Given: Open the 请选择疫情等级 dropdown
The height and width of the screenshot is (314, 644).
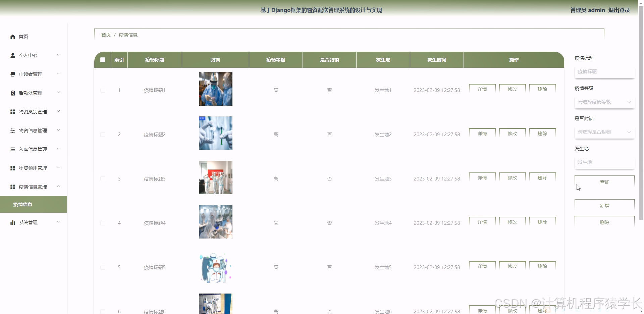Looking at the screenshot, I should (604, 102).
